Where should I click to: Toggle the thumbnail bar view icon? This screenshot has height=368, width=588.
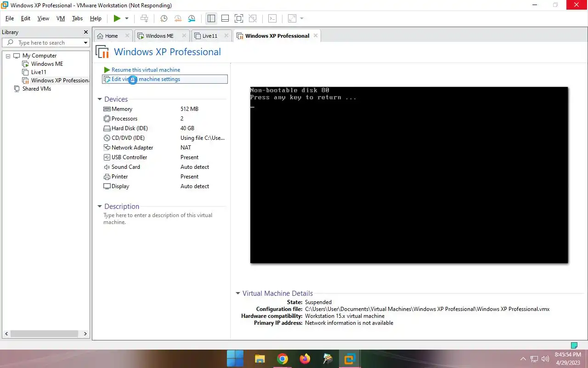point(225,18)
